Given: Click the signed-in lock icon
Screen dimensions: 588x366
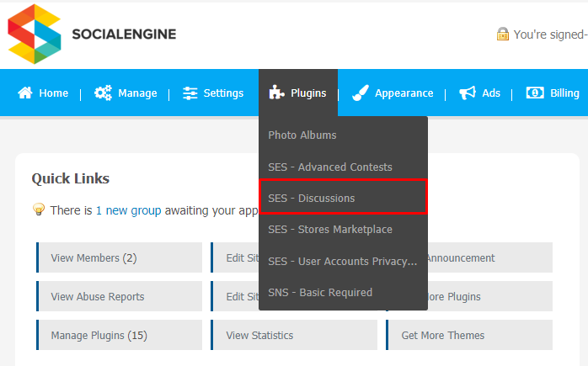Looking at the screenshot, I should [x=503, y=34].
